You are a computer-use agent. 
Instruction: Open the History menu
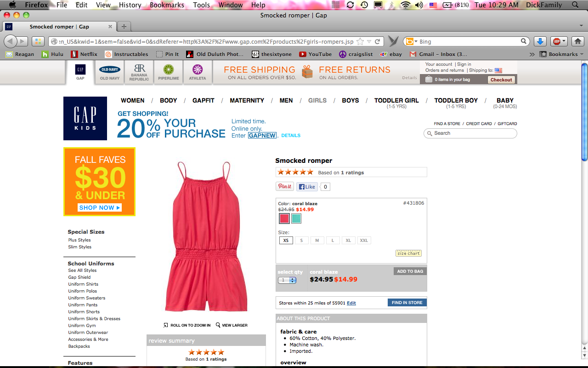tap(130, 5)
